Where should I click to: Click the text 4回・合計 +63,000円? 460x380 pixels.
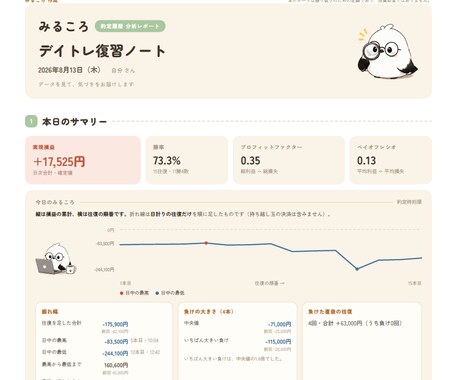[335, 323]
